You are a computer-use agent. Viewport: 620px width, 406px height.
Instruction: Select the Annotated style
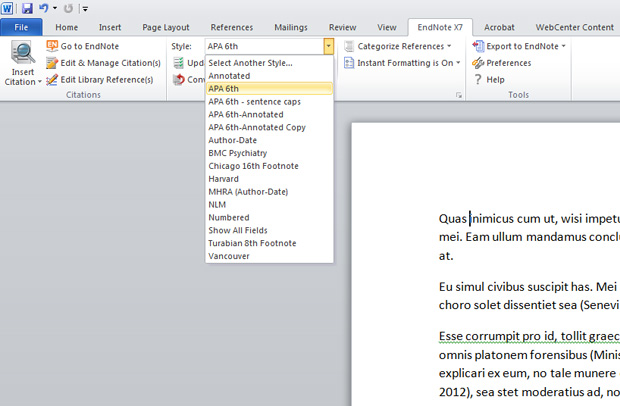click(x=269, y=76)
